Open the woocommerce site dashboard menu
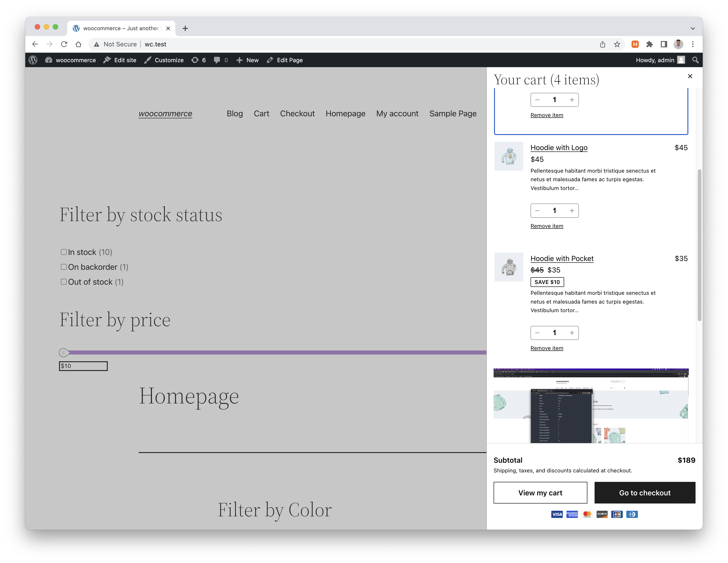This screenshot has height=563, width=728. 70,60
